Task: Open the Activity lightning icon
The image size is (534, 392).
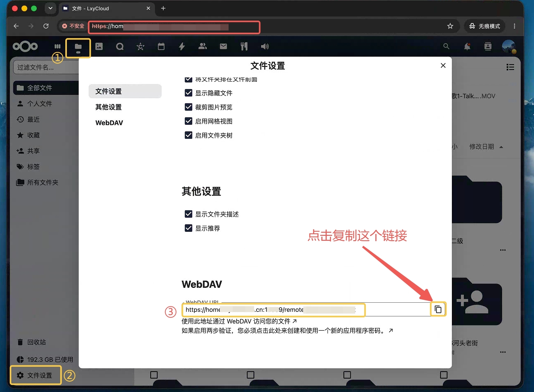Action: click(182, 46)
